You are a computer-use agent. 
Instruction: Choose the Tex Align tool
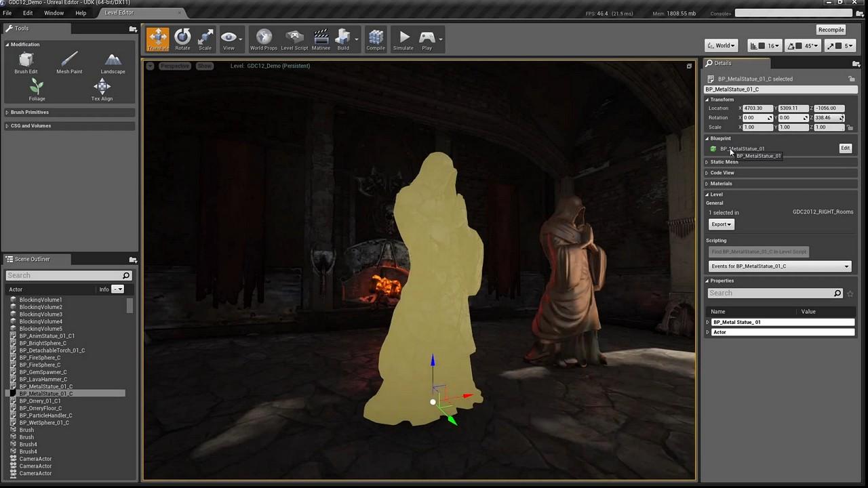tap(102, 90)
